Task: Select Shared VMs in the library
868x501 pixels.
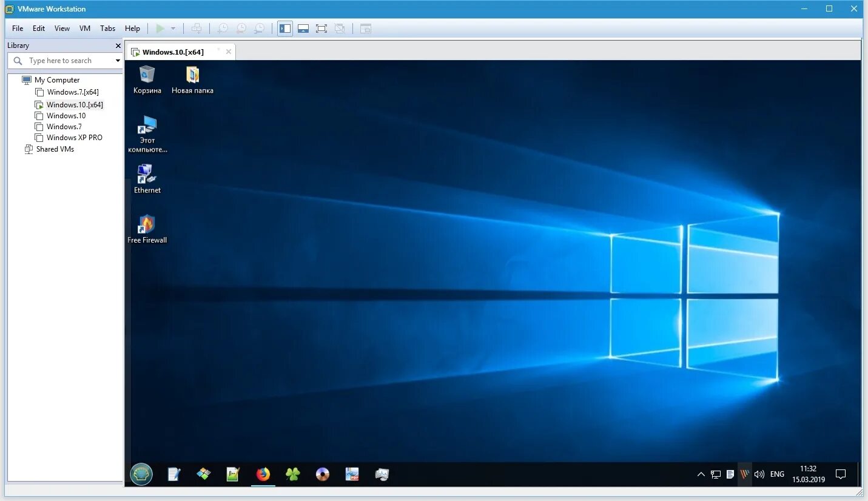Action: 55,149
